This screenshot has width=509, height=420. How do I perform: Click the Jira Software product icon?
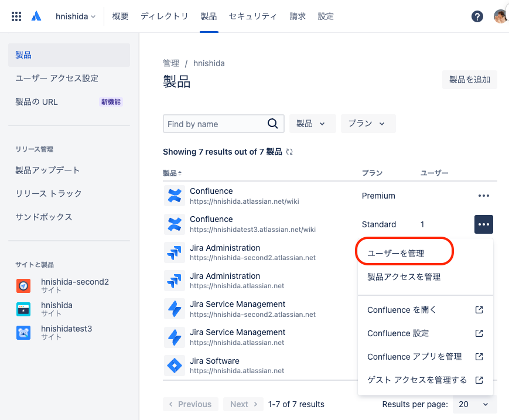tap(175, 366)
